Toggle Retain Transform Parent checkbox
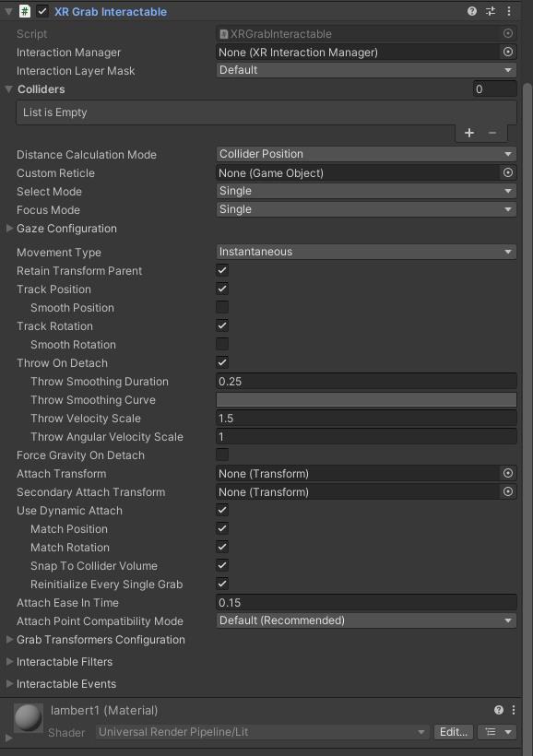Image resolution: width=533 pixels, height=756 pixels. [222, 270]
